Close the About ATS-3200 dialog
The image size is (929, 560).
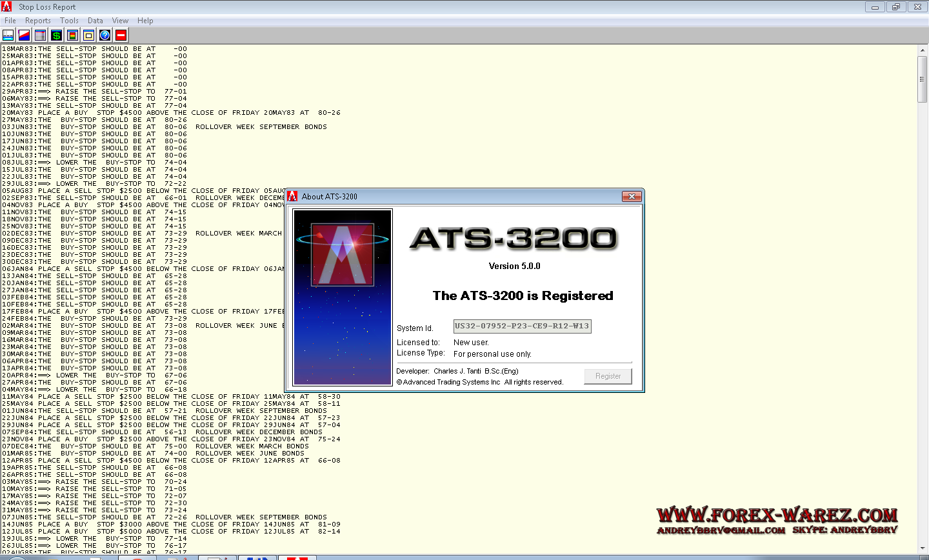[x=632, y=197]
